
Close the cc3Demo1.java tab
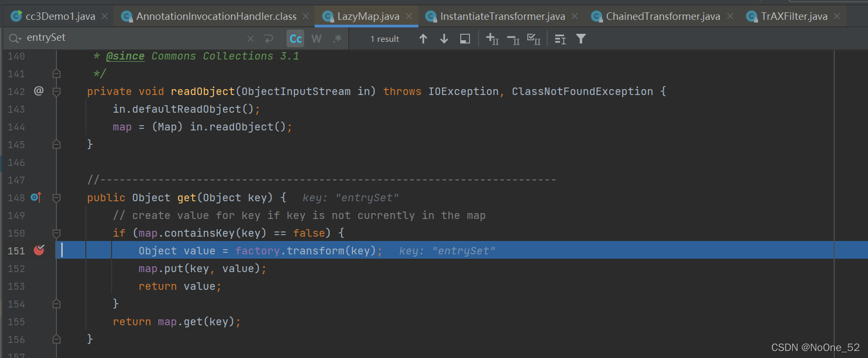point(105,17)
